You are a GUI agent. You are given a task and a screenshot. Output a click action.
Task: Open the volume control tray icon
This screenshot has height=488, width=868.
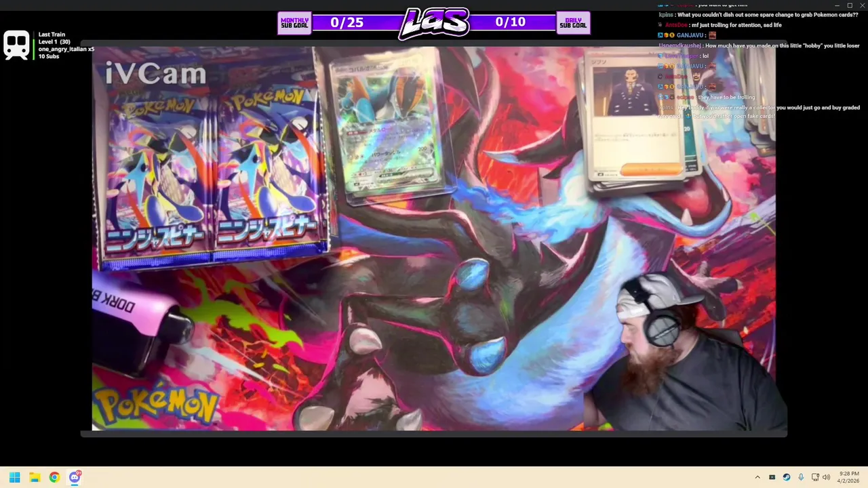(826, 477)
